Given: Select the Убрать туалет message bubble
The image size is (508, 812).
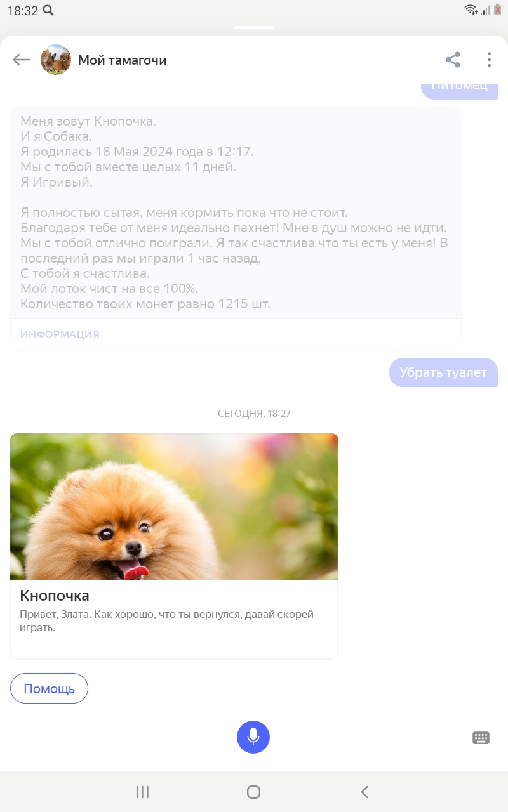Looking at the screenshot, I should (x=443, y=372).
